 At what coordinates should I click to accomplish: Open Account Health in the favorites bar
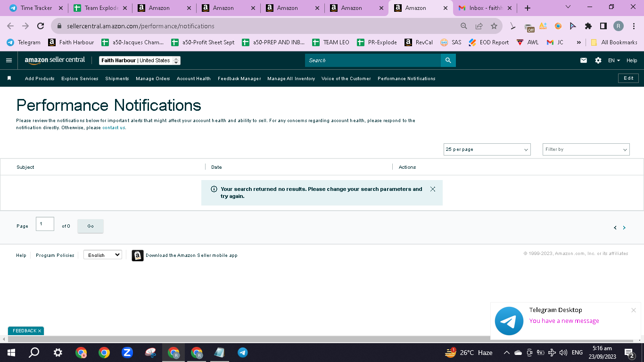coord(194,79)
